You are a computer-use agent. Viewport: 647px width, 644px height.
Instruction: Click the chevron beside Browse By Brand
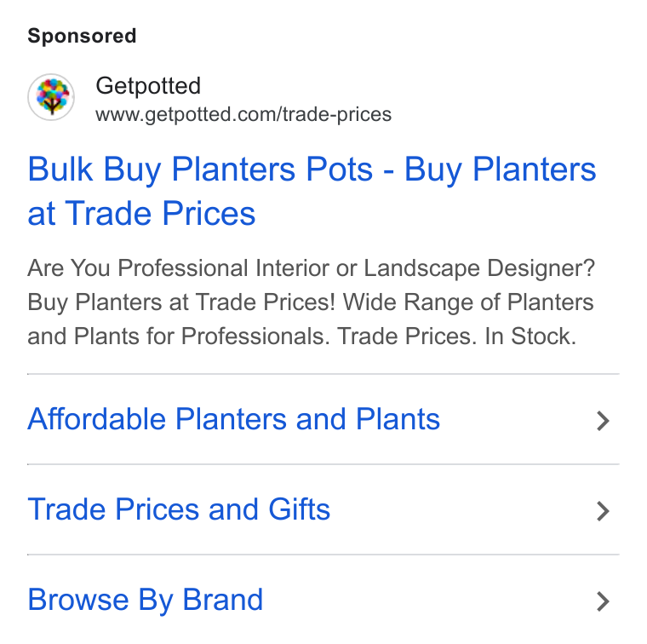pyautogui.click(x=603, y=601)
